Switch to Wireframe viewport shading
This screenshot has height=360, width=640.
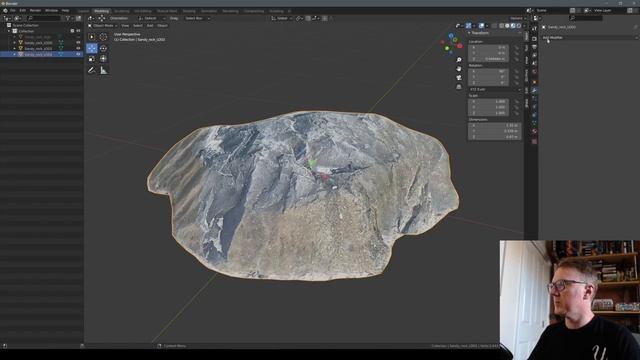click(502, 26)
